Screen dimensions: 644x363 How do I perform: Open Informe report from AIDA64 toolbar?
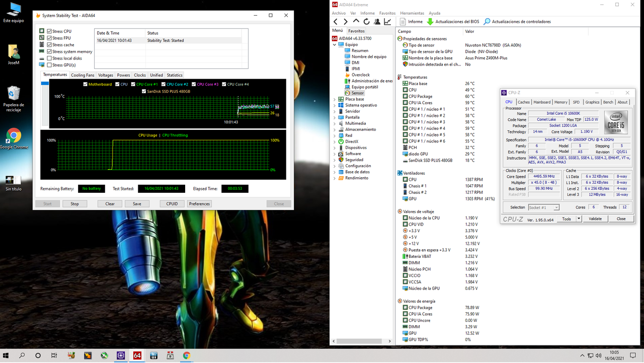pyautogui.click(x=411, y=22)
